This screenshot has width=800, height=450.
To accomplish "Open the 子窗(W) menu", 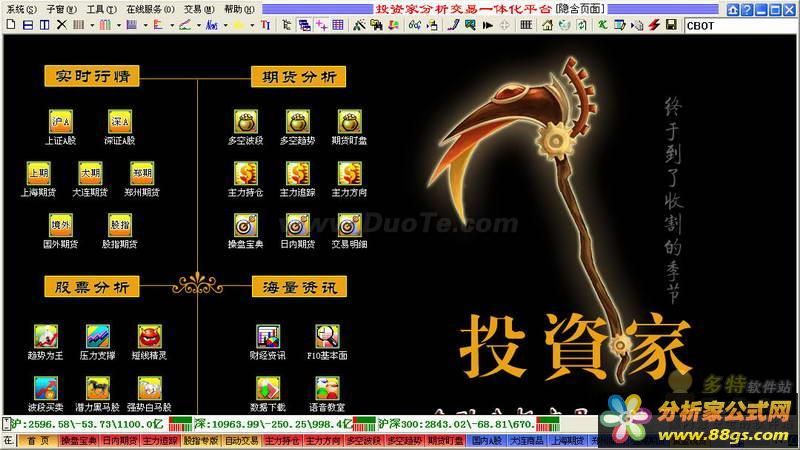I will (61, 9).
